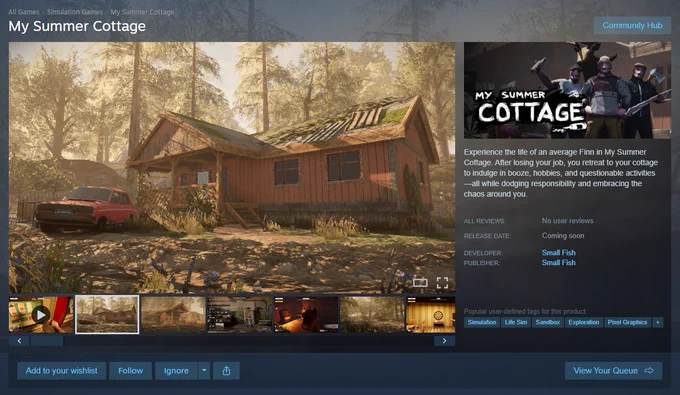Click the thumbnail strip scrollbar handle
This screenshot has height=395, width=680.
47,341
